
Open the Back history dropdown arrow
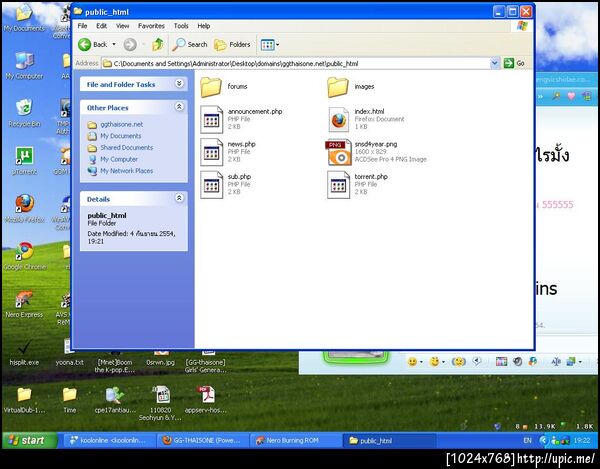point(114,45)
